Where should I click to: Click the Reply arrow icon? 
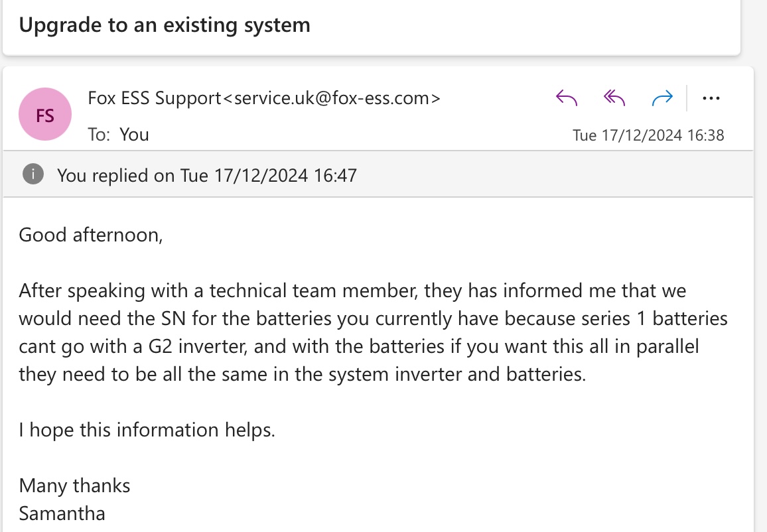tap(567, 99)
